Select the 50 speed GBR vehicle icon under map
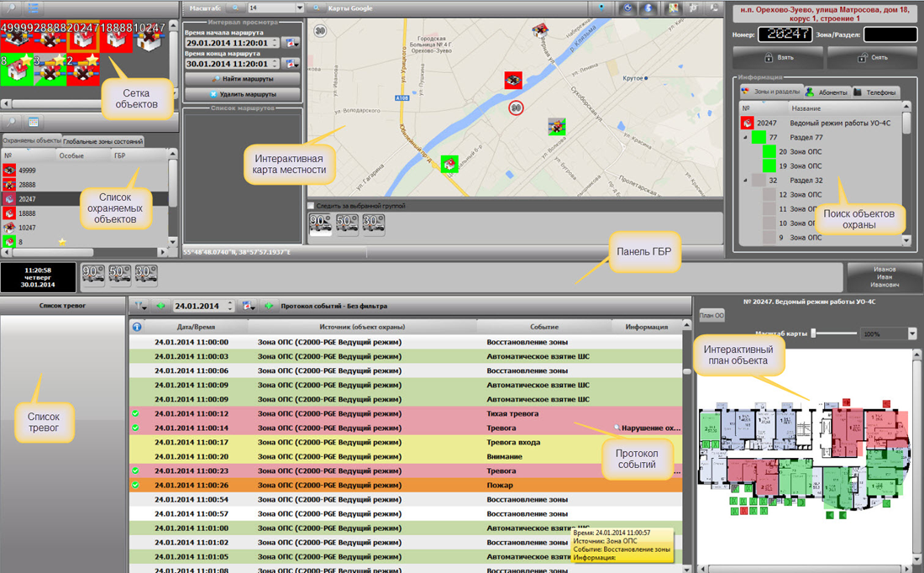924x573 pixels. 347,223
